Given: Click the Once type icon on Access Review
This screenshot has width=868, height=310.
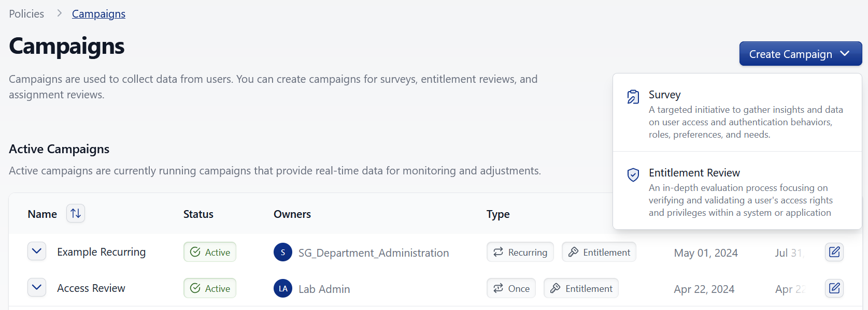Looking at the screenshot, I should click(498, 288).
